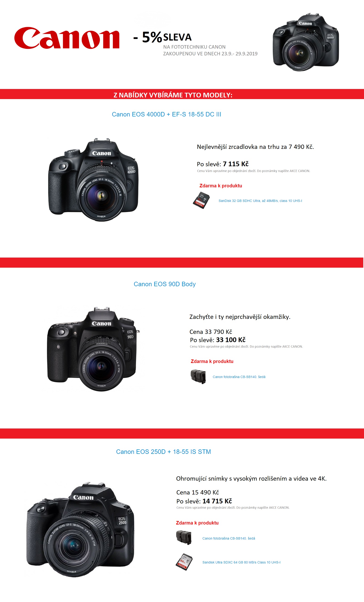Click the SanDisk 64 GB SDXC card icon
364x602 pixels.
[184, 562]
